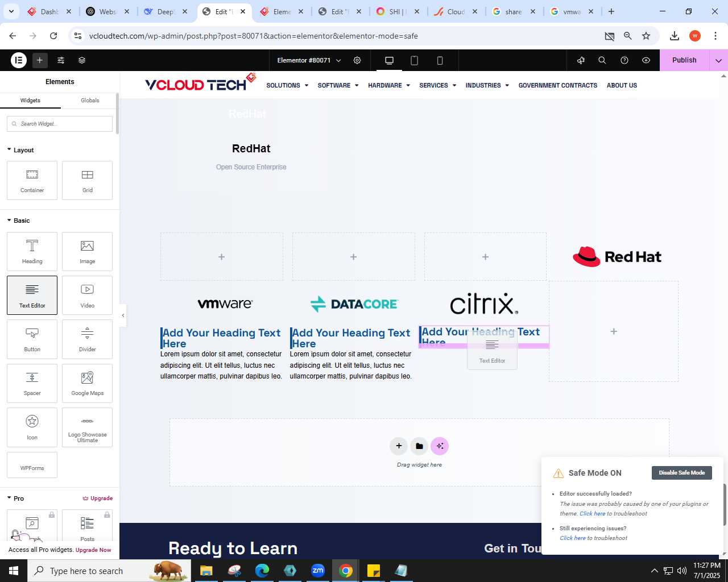This screenshot has width=728, height=582.
Task: Select the Google Maps widget
Action: click(87, 383)
